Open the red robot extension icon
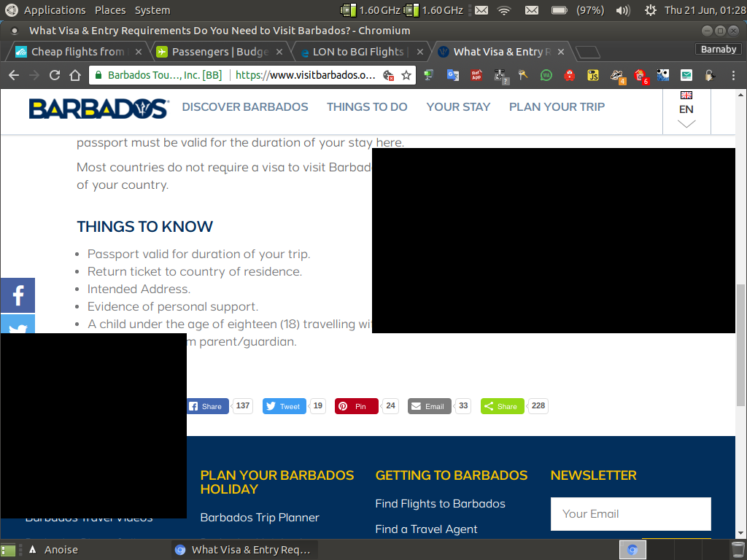The image size is (747, 560). point(569,75)
